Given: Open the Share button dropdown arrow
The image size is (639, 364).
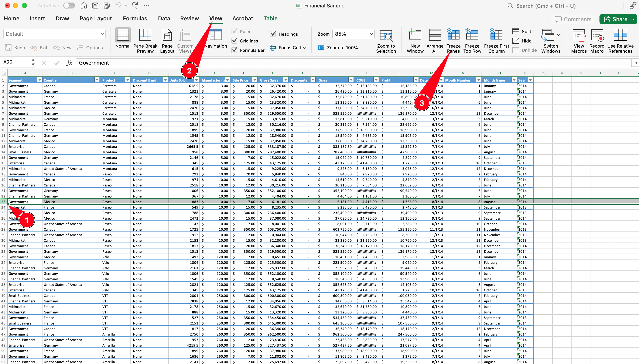Looking at the screenshot, I should coord(633,19).
